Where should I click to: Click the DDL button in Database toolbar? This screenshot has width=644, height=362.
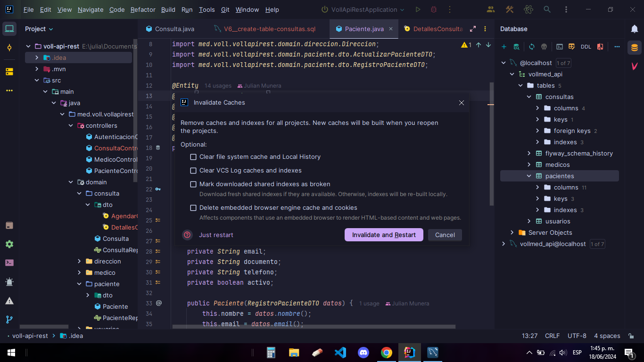[586, 47]
